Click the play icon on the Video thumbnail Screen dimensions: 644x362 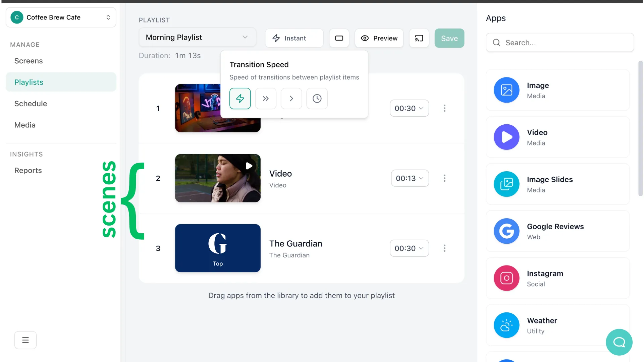pos(249,166)
